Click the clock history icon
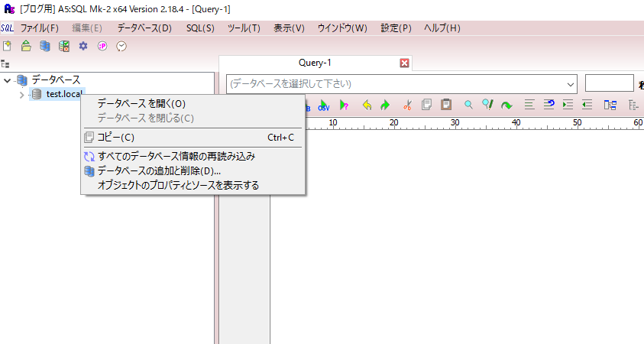 pos(121,46)
